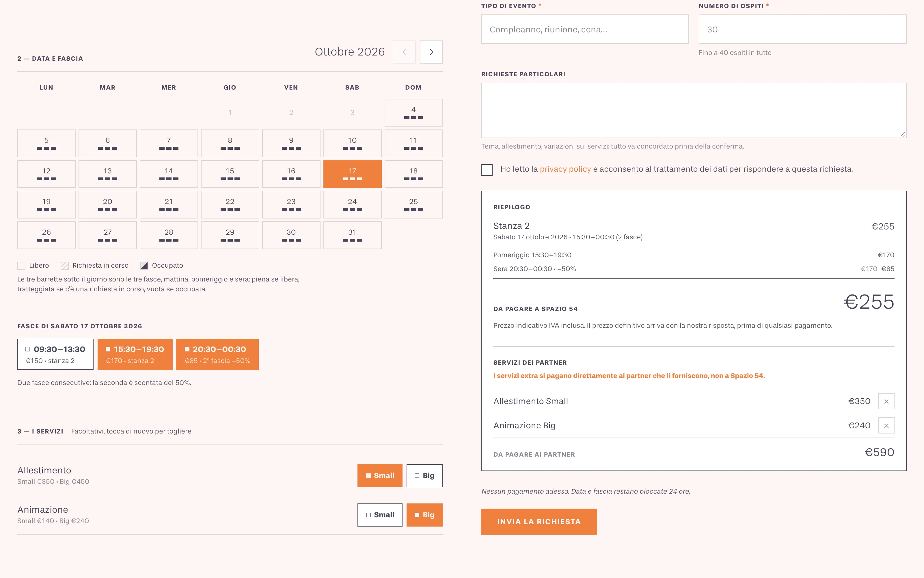Click the Tipo di evento input field
The width and height of the screenshot is (924, 578).
584,29
